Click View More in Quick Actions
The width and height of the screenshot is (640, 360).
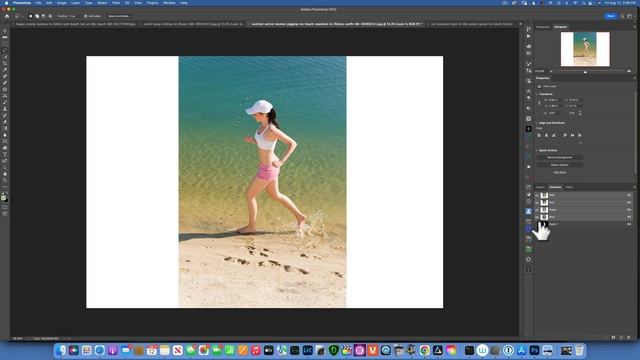pos(560,172)
